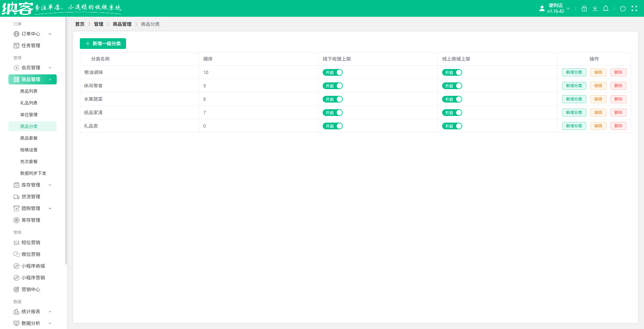Expand the 订单中心 menu chevron

click(x=50, y=34)
